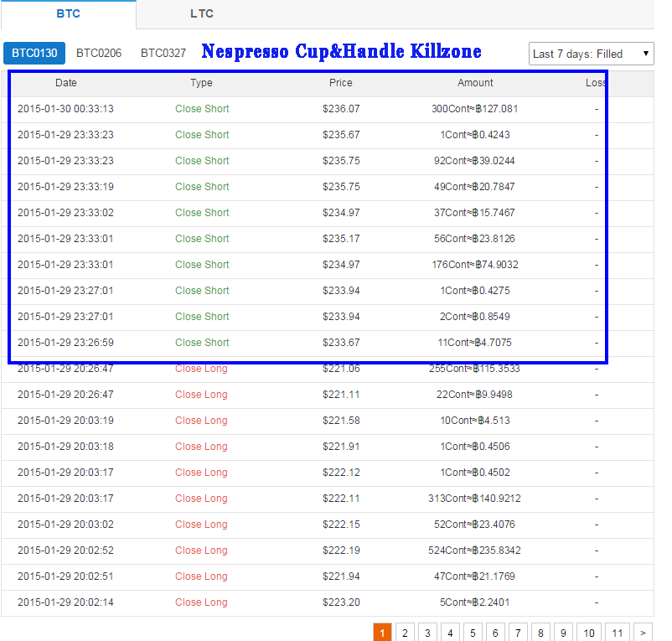The height and width of the screenshot is (641, 672).
Task: Select amount 10Cont≈฿4.513
Action: (x=475, y=421)
